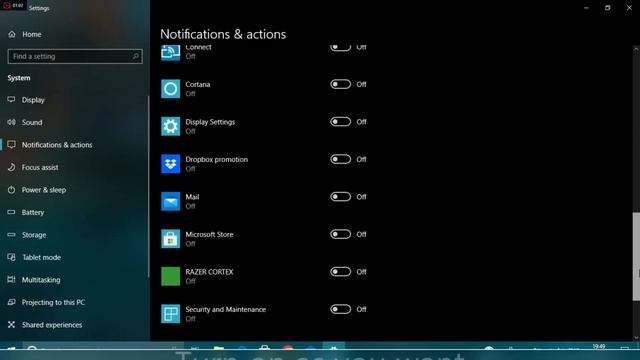Image resolution: width=640 pixels, height=360 pixels.
Task: Click the Tablet mode icon
Action: point(11,257)
